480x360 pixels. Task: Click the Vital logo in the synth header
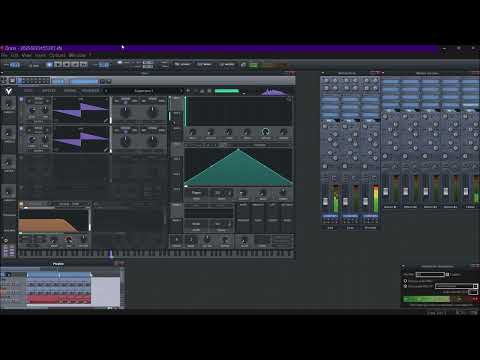point(8,91)
